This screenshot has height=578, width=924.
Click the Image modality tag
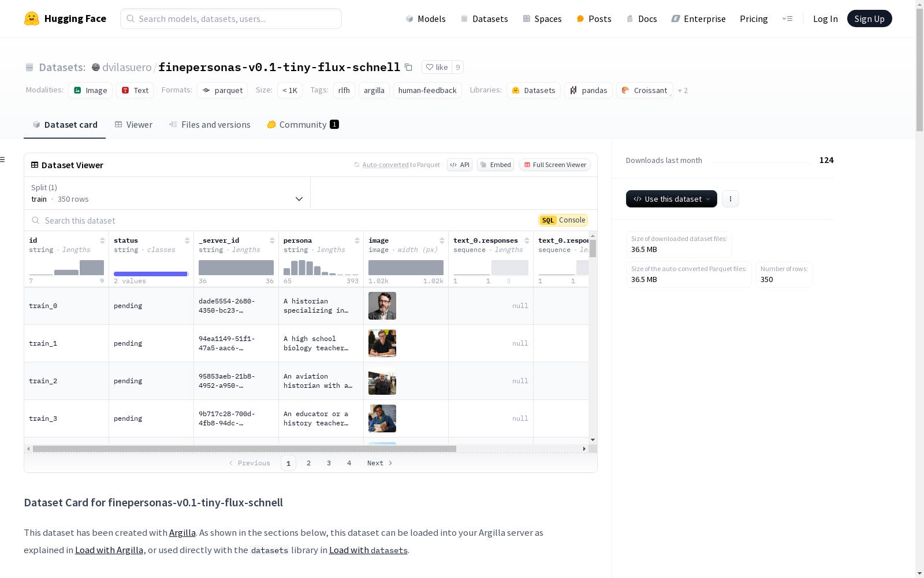pyautogui.click(x=91, y=90)
